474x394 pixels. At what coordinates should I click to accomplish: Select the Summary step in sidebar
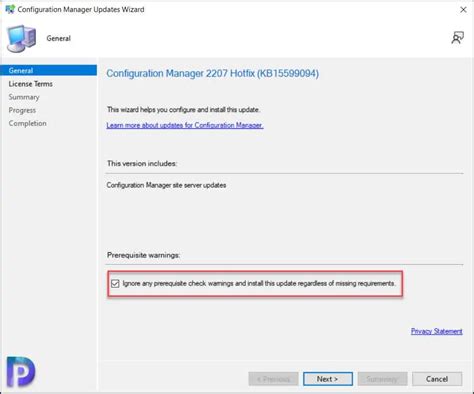24,97
